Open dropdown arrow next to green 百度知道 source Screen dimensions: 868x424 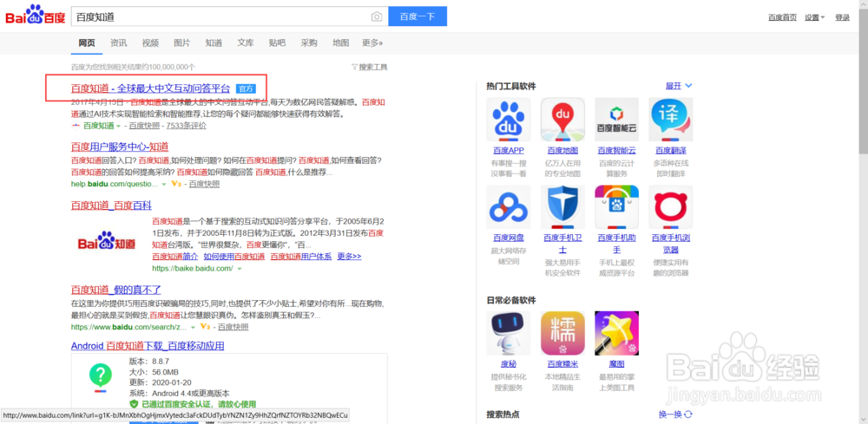(118, 126)
